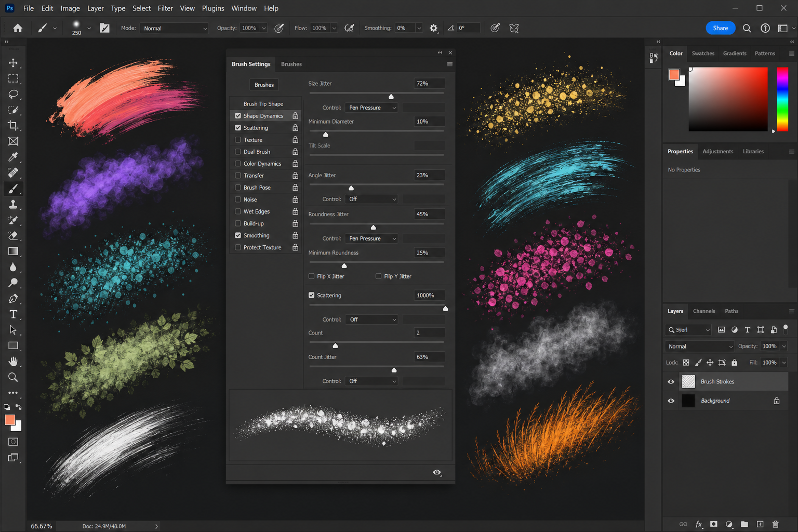This screenshot has width=798, height=532.
Task: Open the layer blend mode Normal dropdown
Action: (699, 347)
